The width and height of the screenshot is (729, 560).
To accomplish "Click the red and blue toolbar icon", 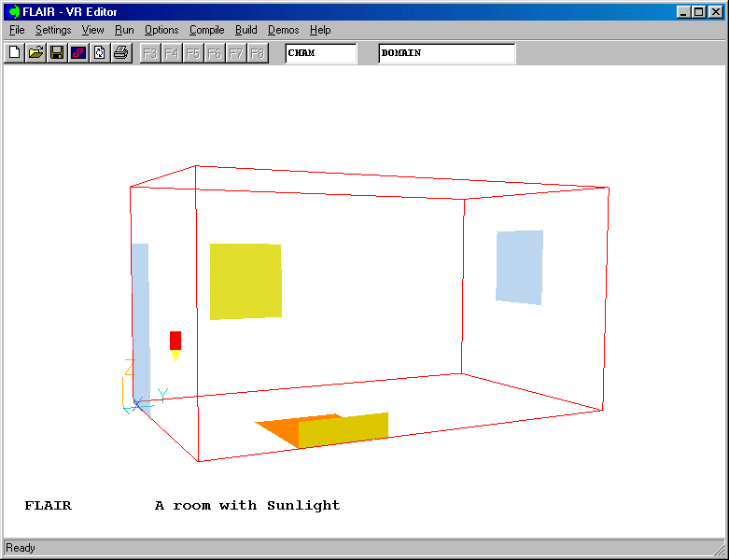I will (78, 53).
